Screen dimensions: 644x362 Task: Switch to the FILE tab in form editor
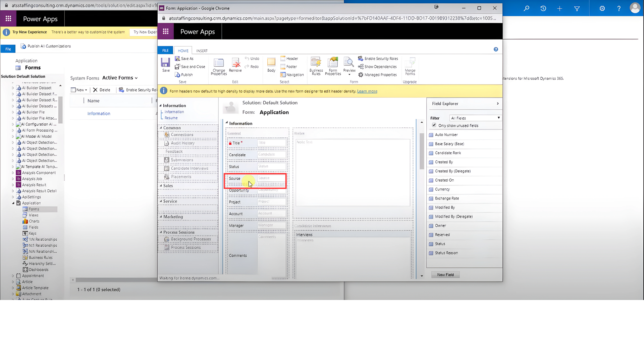(165, 50)
